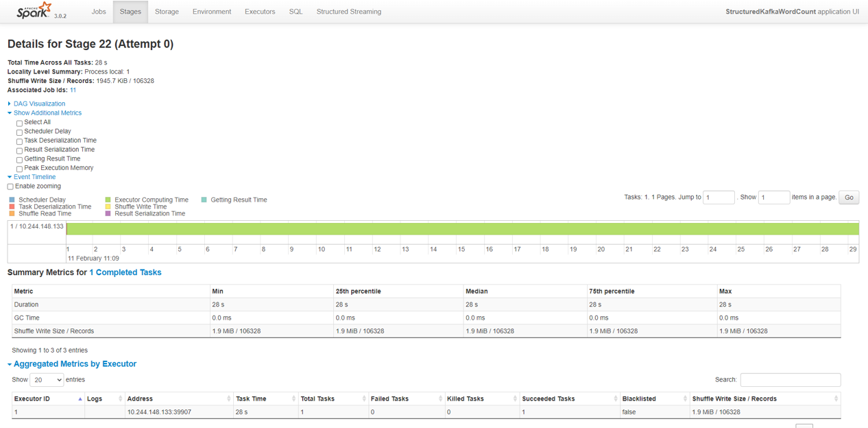Image resolution: width=868 pixels, height=428 pixels.
Task: Open the Executors tab
Action: [260, 12]
